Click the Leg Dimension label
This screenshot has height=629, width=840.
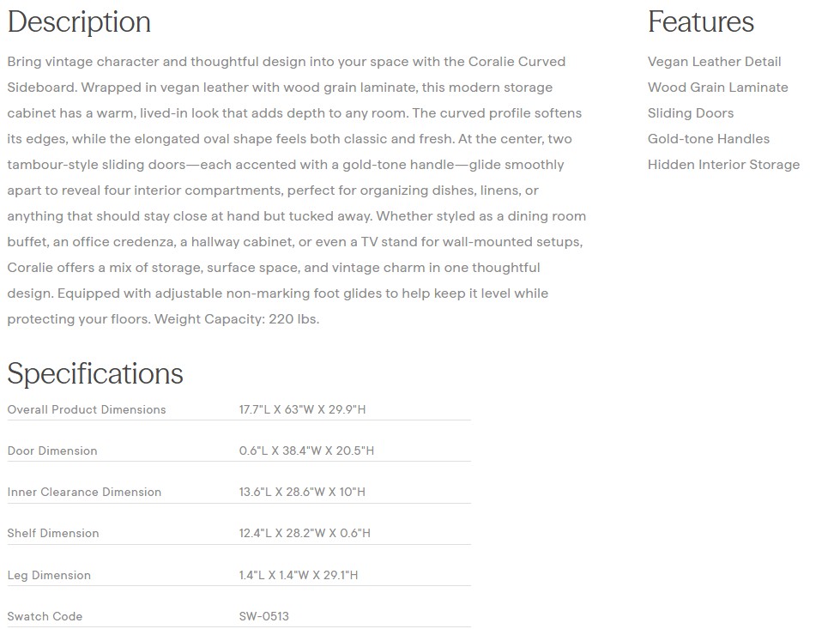tap(49, 575)
